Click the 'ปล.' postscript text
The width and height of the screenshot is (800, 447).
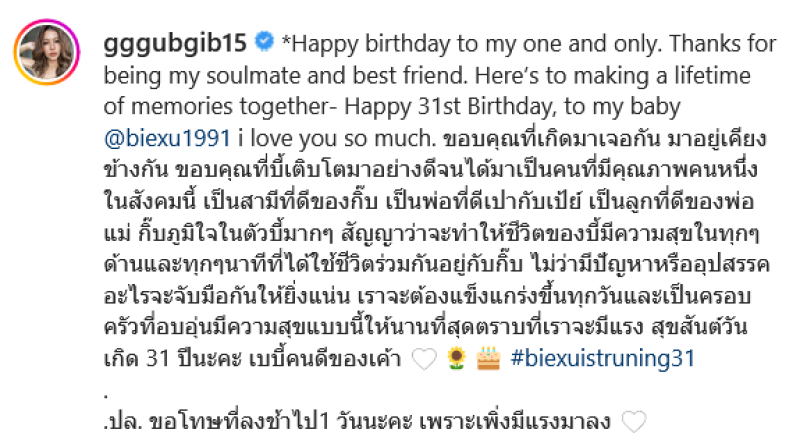122,422
